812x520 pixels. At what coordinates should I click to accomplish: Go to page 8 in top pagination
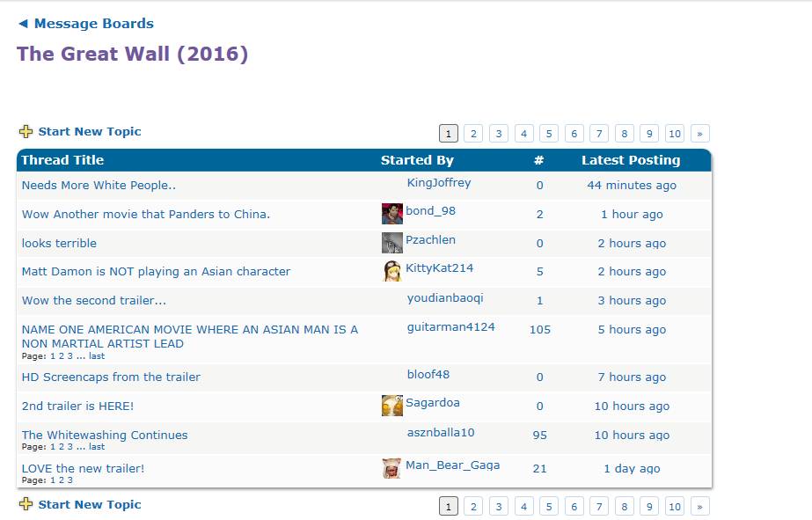click(x=625, y=134)
